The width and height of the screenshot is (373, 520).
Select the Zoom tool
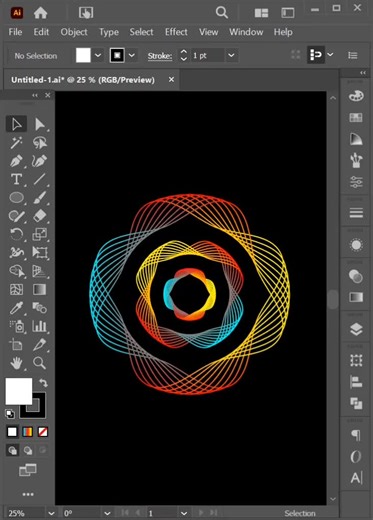click(40, 363)
